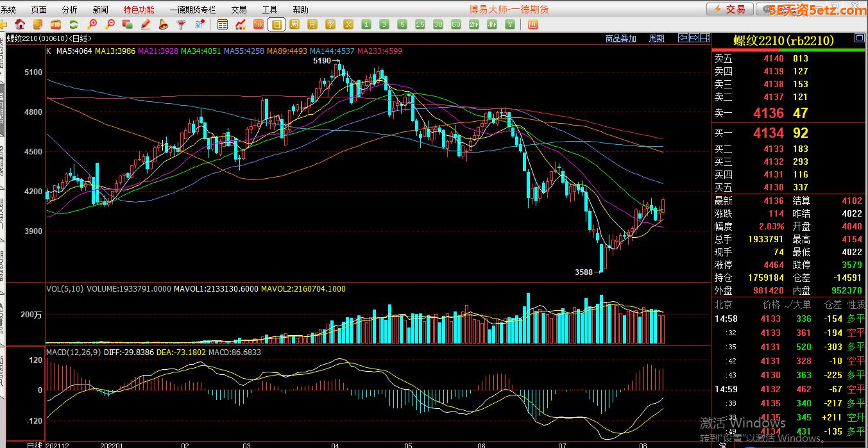
Task: Open the funnel filter tool
Action: click(182, 24)
